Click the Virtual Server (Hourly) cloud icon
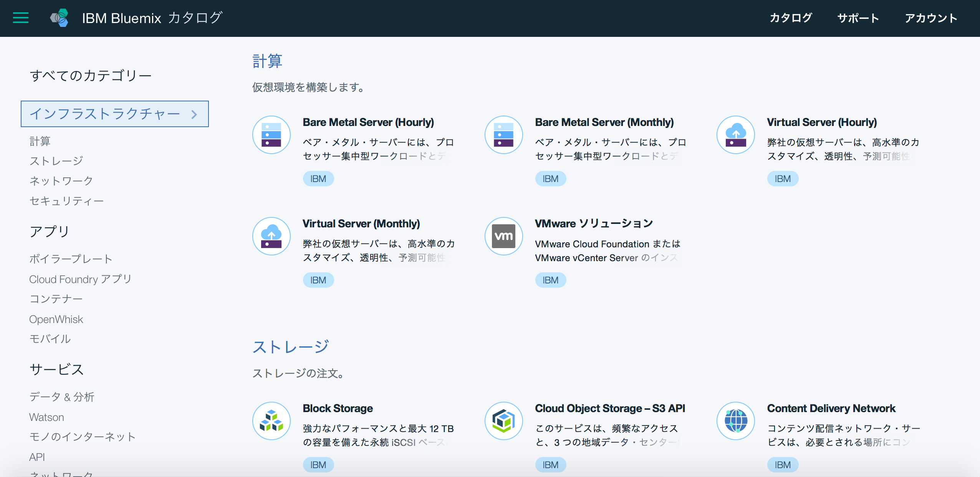Viewport: 980px width, 477px height. coord(736,135)
